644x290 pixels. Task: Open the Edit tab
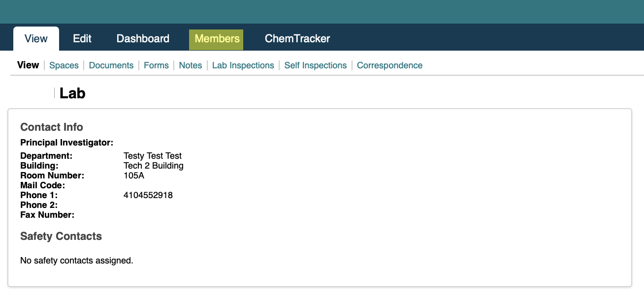coord(82,38)
